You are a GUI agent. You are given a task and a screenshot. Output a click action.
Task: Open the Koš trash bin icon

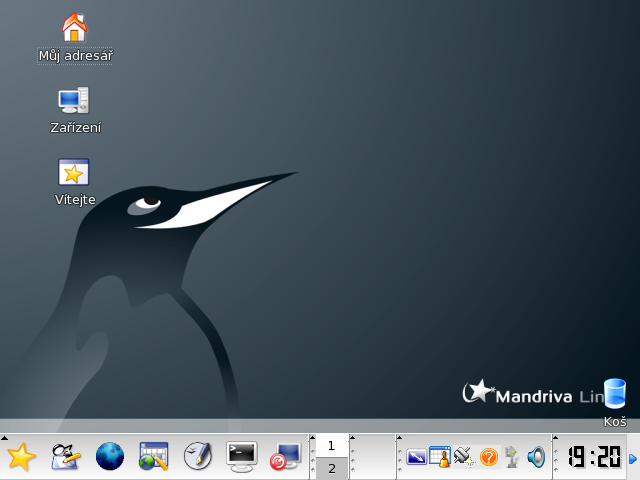tap(615, 393)
